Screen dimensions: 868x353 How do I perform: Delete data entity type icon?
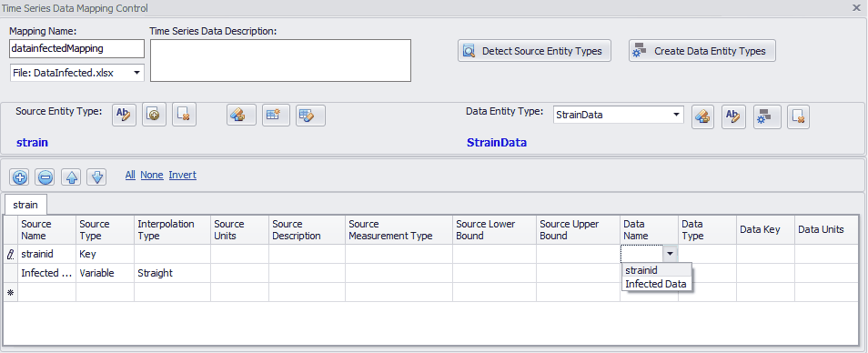[x=799, y=116]
